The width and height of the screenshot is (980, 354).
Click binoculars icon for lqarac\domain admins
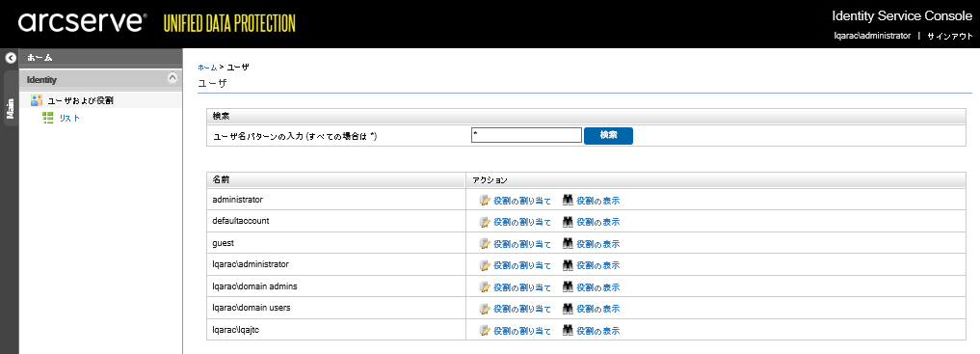point(568,287)
